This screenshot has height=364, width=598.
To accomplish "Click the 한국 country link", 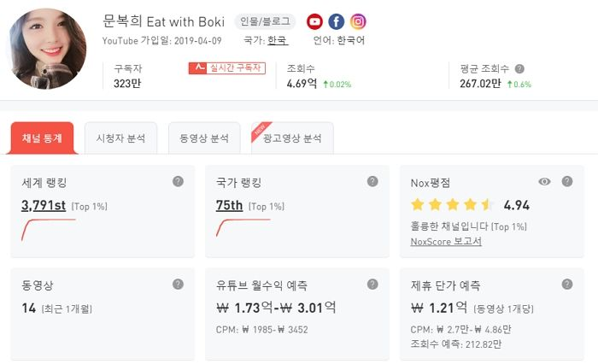I will click(x=277, y=40).
